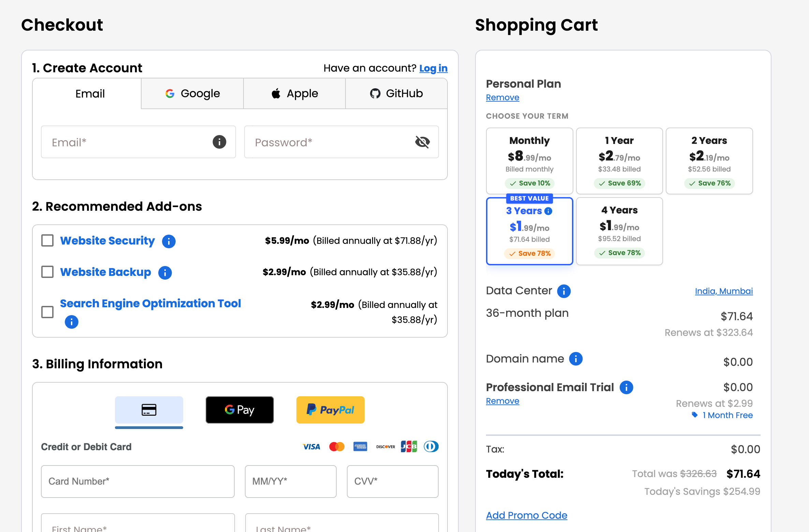Click Professional Email Trial info icon
The width and height of the screenshot is (809, 532).
(x=627, y=387)
